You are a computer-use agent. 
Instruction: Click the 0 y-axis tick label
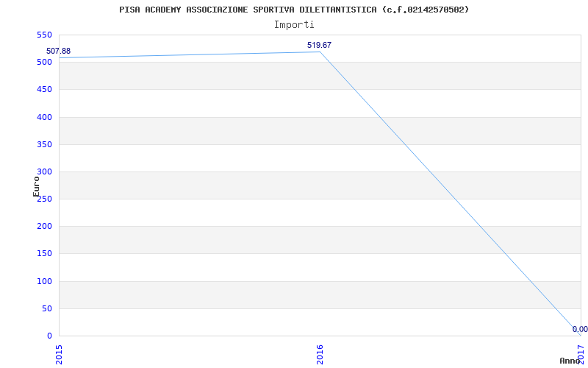coord(49,336)
